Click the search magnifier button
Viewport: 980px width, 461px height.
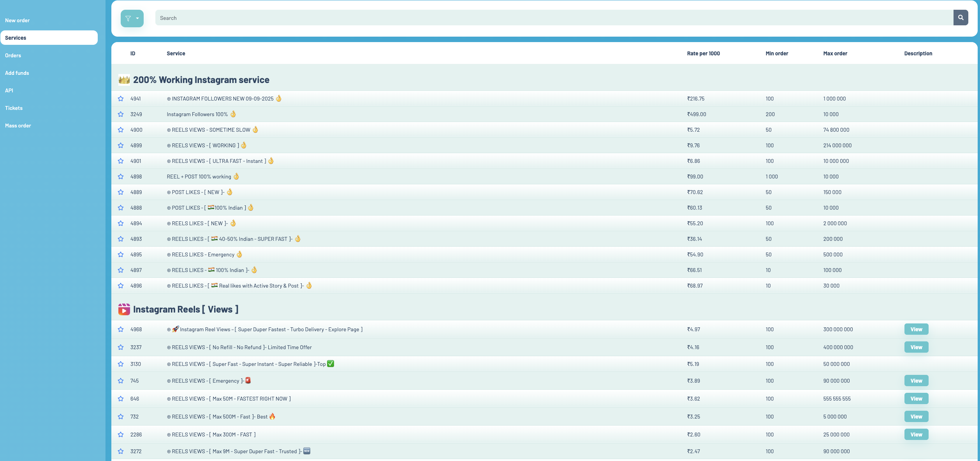coord(961,18)
